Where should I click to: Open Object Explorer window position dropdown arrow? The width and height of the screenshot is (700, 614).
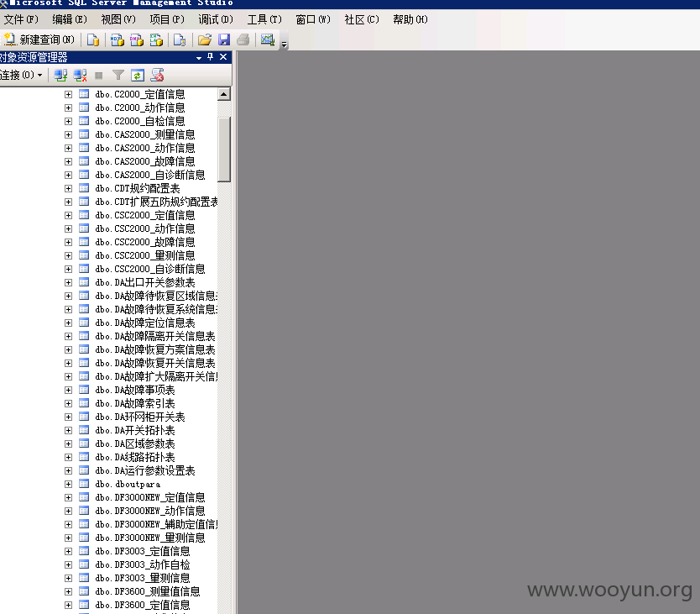click(199, 58)
